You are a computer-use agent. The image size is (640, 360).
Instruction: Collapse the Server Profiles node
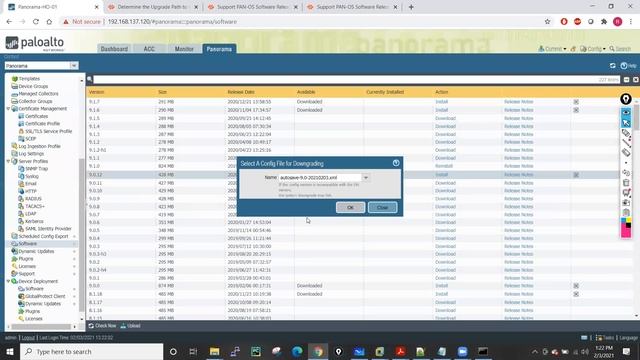pyautogui.click(x=8, y=161)
